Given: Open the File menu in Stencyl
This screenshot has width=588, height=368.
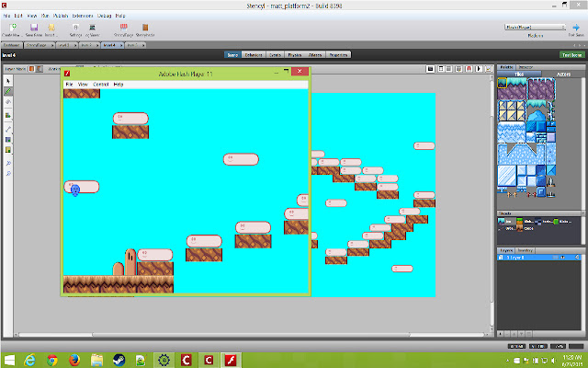Looking at the screenshot, I should point(6,16).
